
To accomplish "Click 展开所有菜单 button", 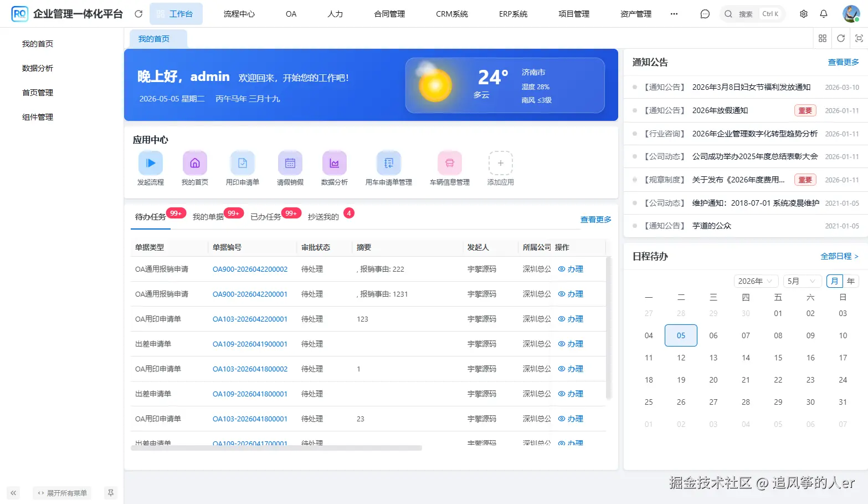I will [x=62, y=493].
